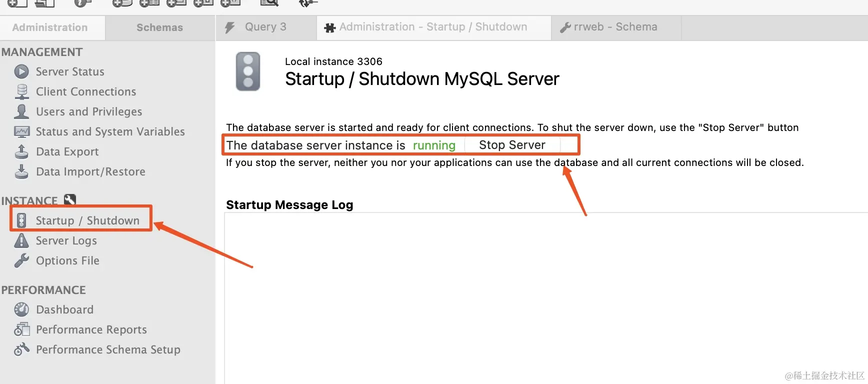The image size is (868, 384).
Task: Open Performance Schema Setup icon
Action: [21, 349]
